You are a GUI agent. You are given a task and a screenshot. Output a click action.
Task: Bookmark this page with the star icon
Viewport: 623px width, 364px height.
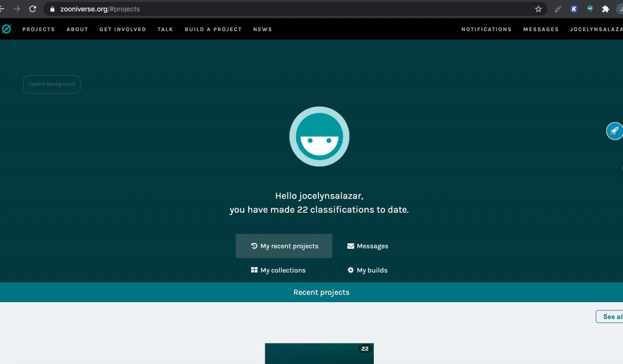(538, 9)
